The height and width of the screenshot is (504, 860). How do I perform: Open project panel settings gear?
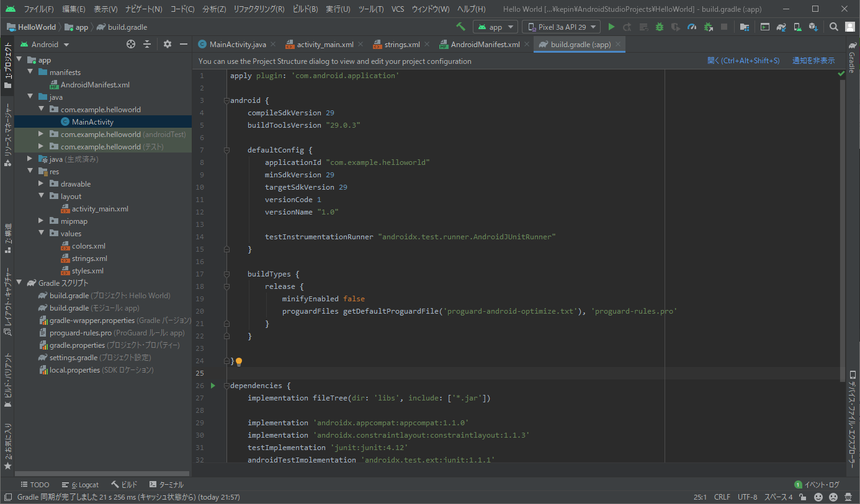pyautogui.click(x=168, y=44)
